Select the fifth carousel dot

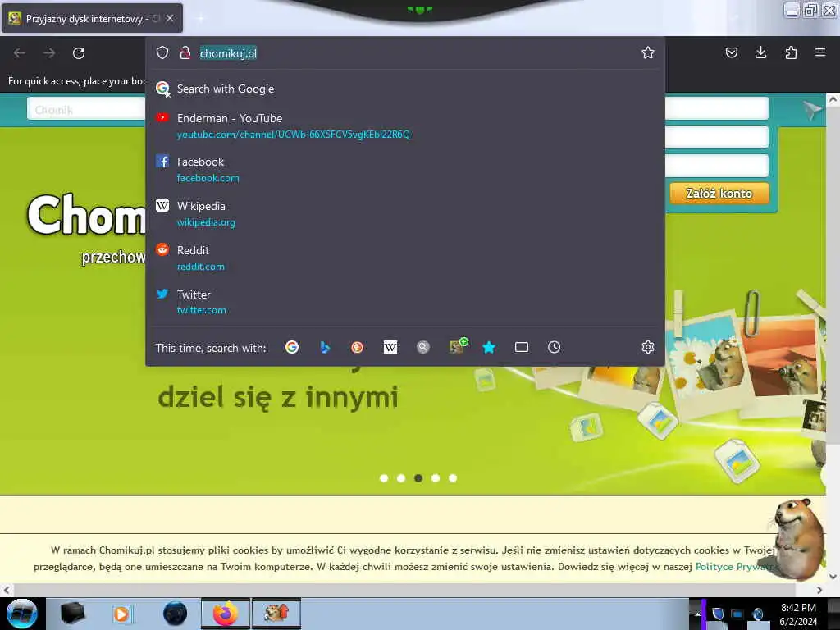[453, 478]
